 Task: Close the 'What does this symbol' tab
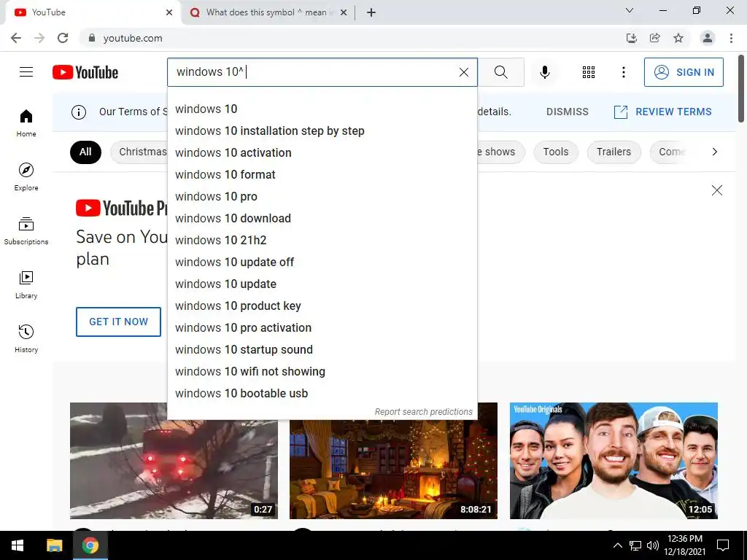point(344,12)
